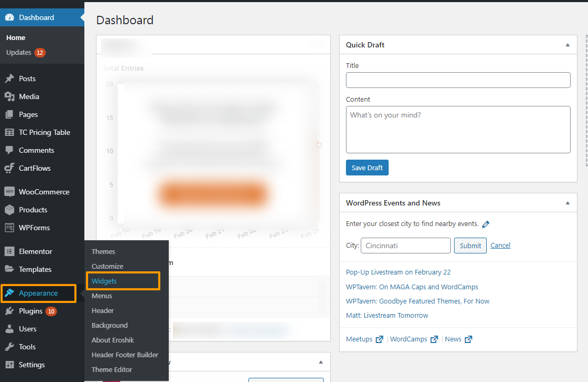Click the Users person icon
The image size is (588, 382).
9,329
